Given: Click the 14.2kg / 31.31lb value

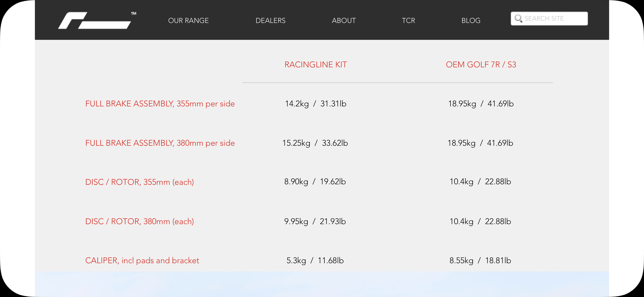Looking at the screenshot, I should (x=315, y=104).
